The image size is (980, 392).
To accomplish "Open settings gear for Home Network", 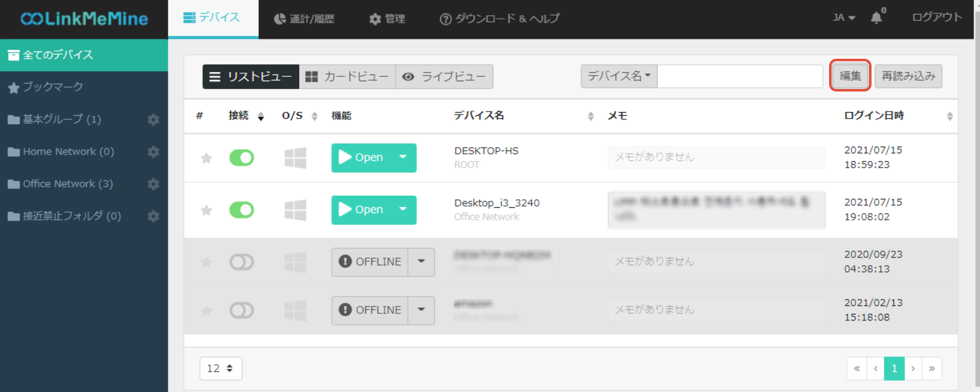I will (153, 151).
